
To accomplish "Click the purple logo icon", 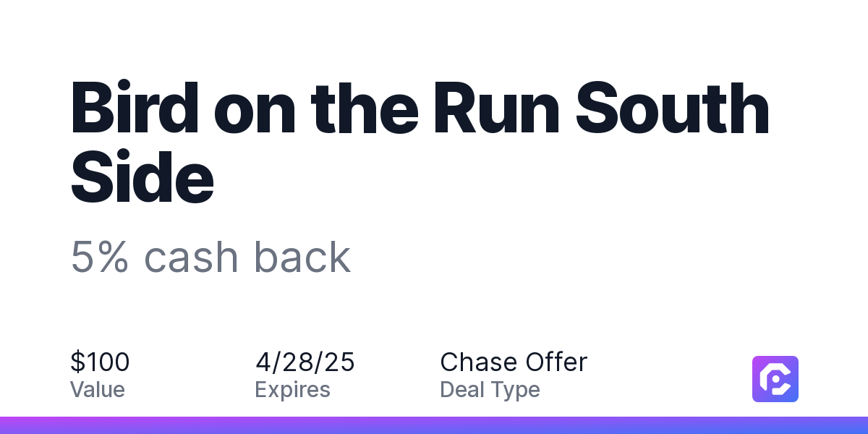I will [x=775, y=379].
